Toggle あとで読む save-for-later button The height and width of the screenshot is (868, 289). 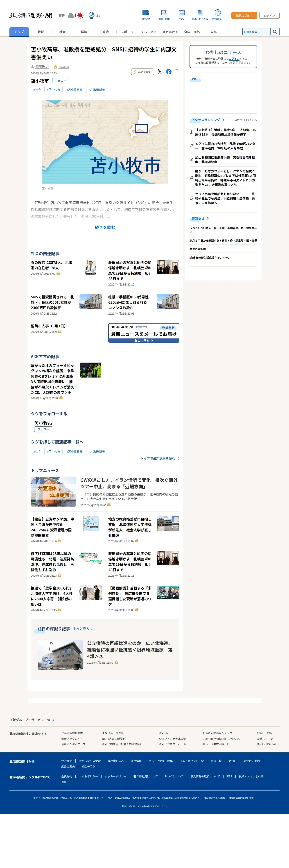click(143, 72)
